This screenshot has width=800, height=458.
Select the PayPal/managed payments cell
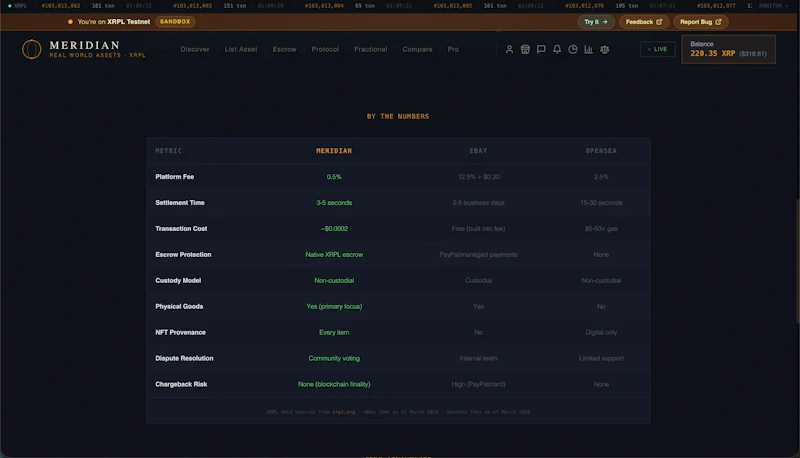coord(478,255)
